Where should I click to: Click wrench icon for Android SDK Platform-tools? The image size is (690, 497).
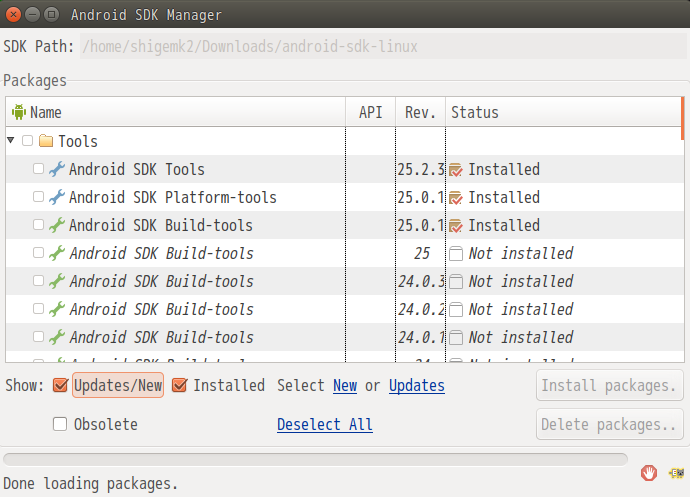pos(57,197)
